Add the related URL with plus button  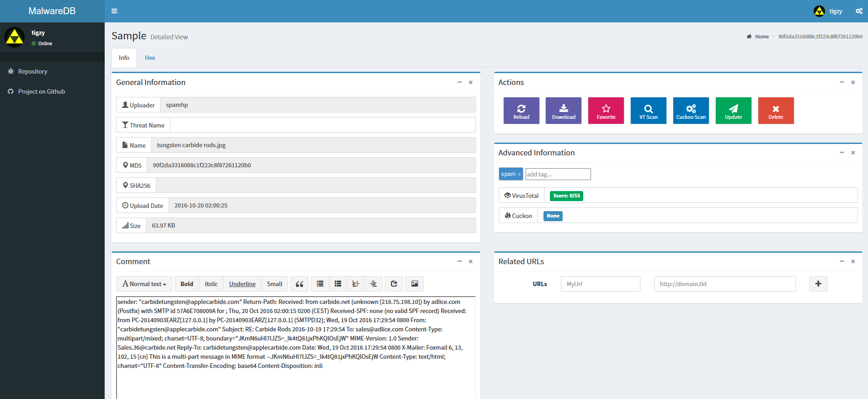[x=818, y=284]
